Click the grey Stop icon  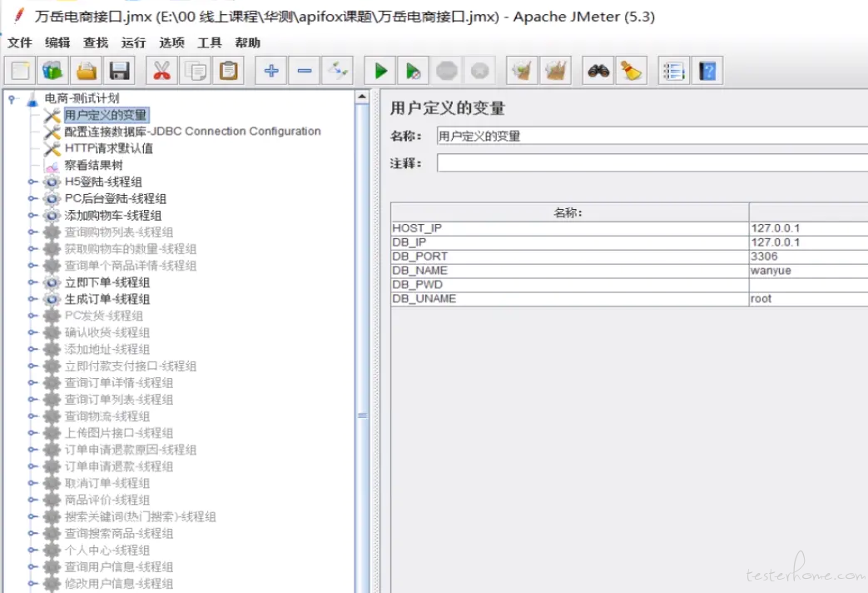pos(447,71)
